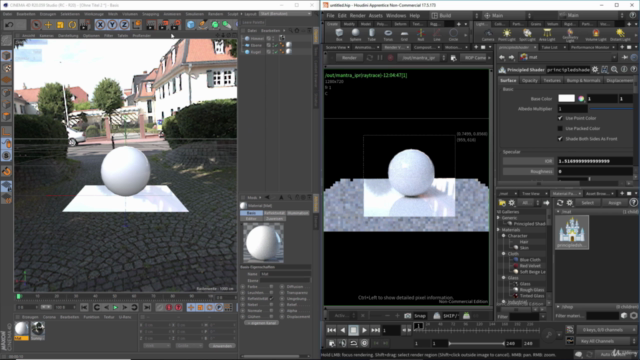The height and width of the screenshot is (360, 640).
Task: Check Use Packed Color checkbox
Action: pyautogui.click(x=560, y=128)
